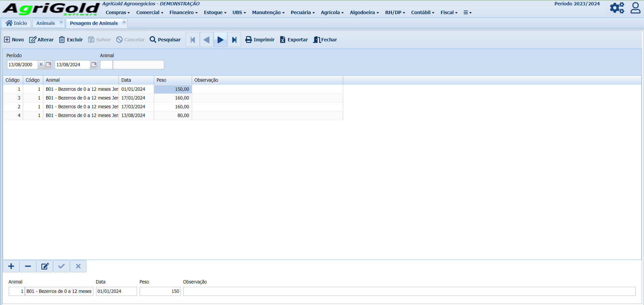Viewport: 644px width, 305px height.
Task: Open the Compras menu
Action: (x=118, y=12)
